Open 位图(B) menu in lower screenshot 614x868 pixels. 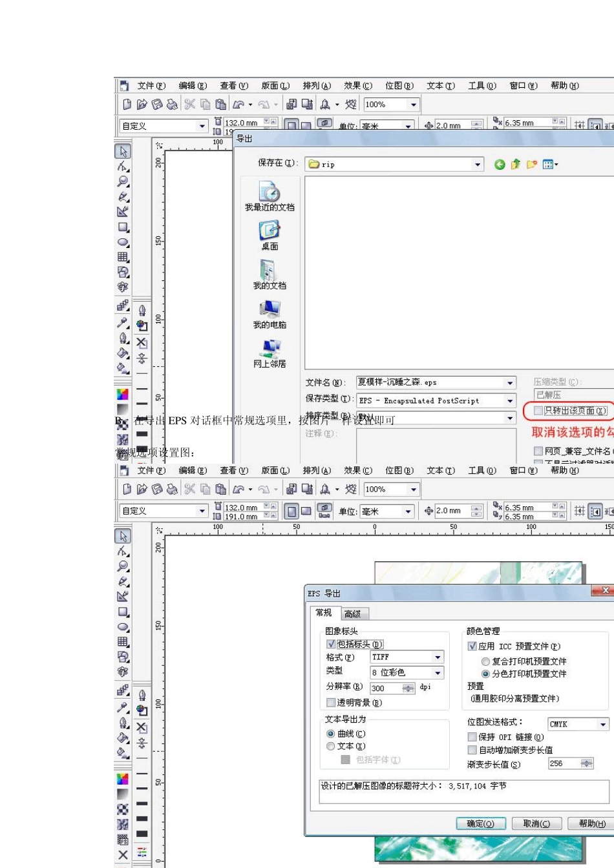click(x=399, y=471)
